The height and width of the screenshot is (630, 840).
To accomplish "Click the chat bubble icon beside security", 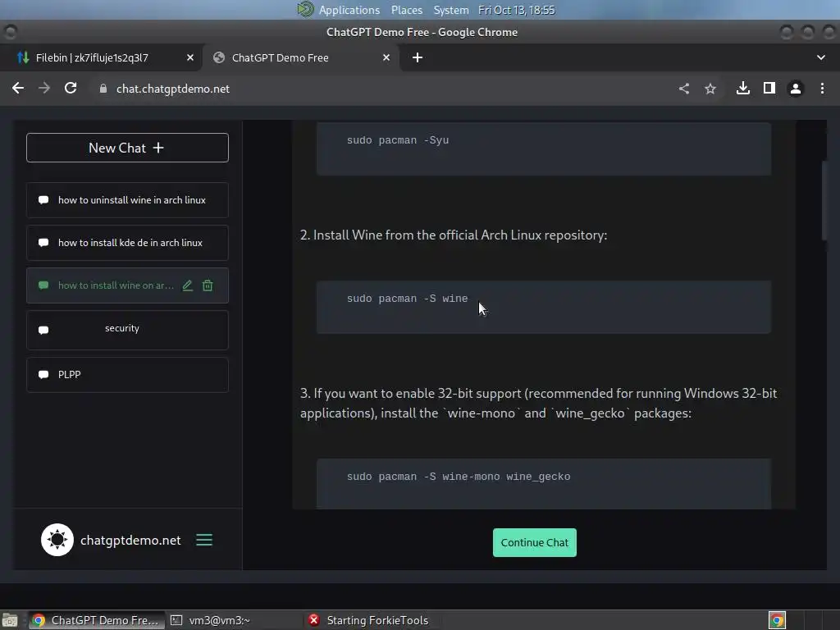I will [43, 330].
